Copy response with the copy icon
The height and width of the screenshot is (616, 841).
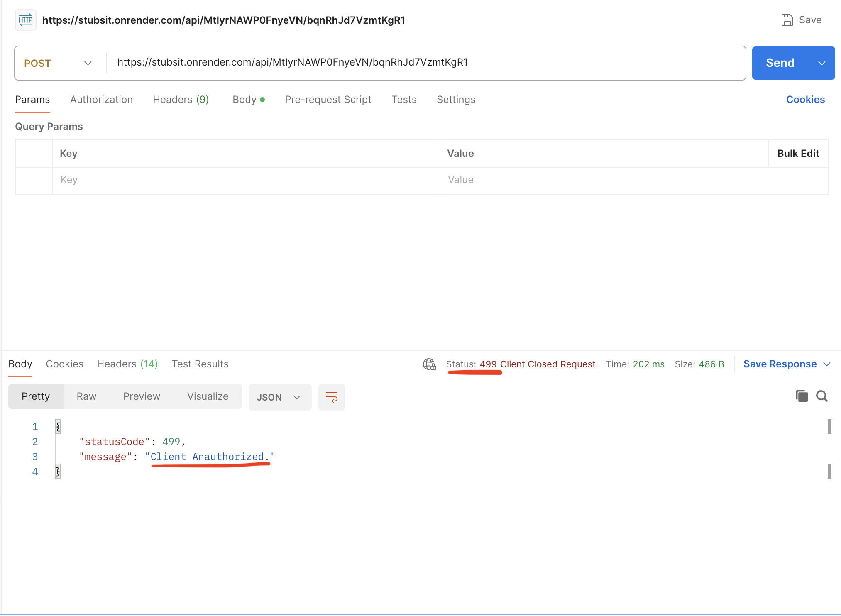click(802, 396)
